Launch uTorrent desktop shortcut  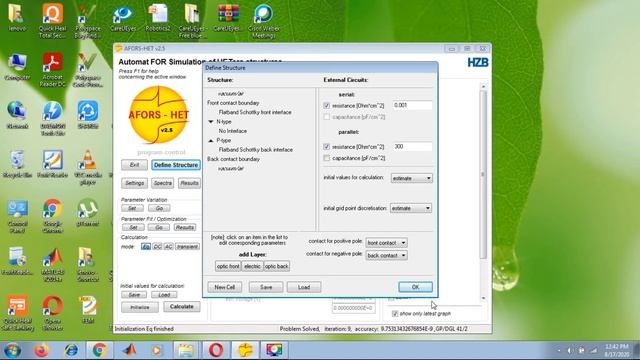point(87,212)
